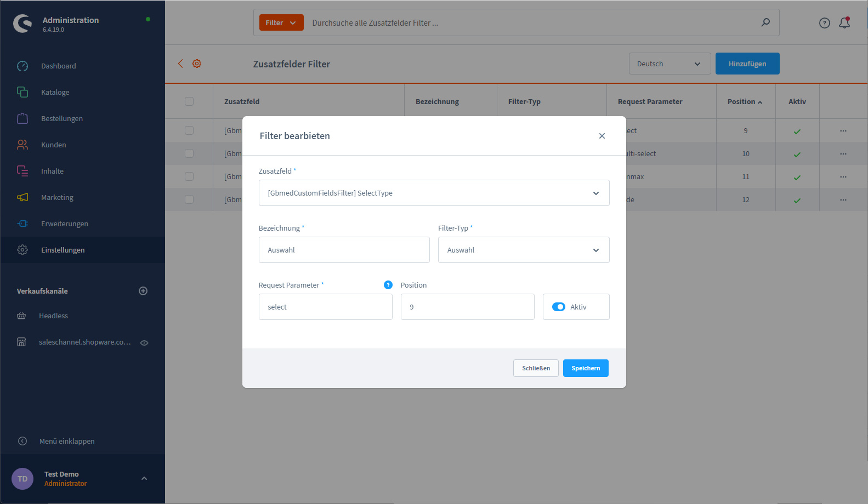
Task: Click the Request Parameter input field
Action: point(325,307)
